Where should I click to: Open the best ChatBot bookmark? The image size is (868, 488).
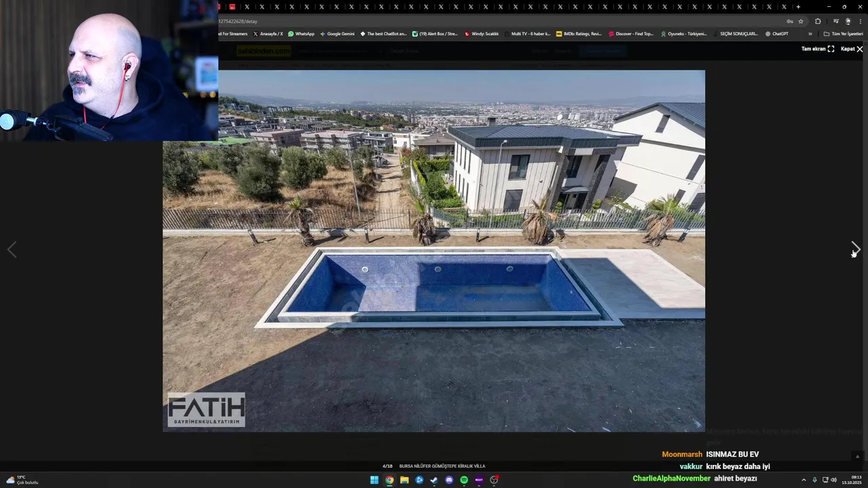(x=383, y=33)
